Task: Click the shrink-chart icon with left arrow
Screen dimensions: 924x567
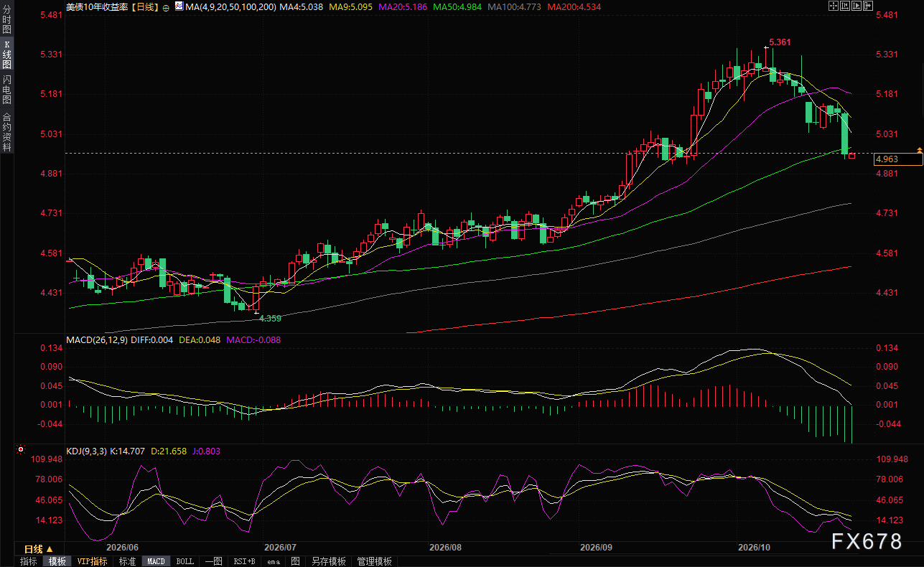Action: click(845, 6)
